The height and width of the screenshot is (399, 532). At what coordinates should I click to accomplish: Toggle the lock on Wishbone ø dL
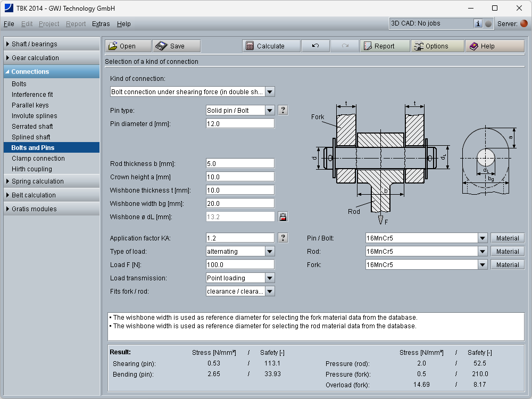coord(283,217)
